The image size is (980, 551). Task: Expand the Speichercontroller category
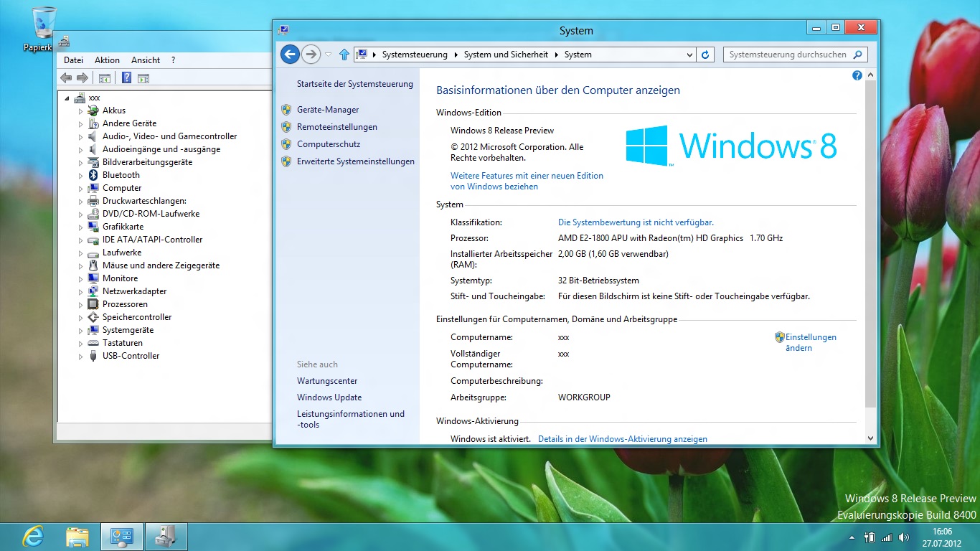[x=81, y=318]
